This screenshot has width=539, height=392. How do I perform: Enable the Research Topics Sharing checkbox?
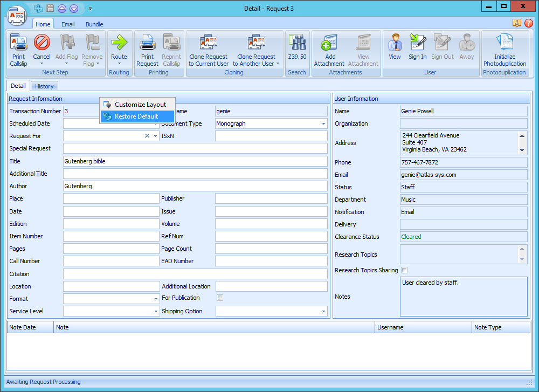[x=404, y=270]
